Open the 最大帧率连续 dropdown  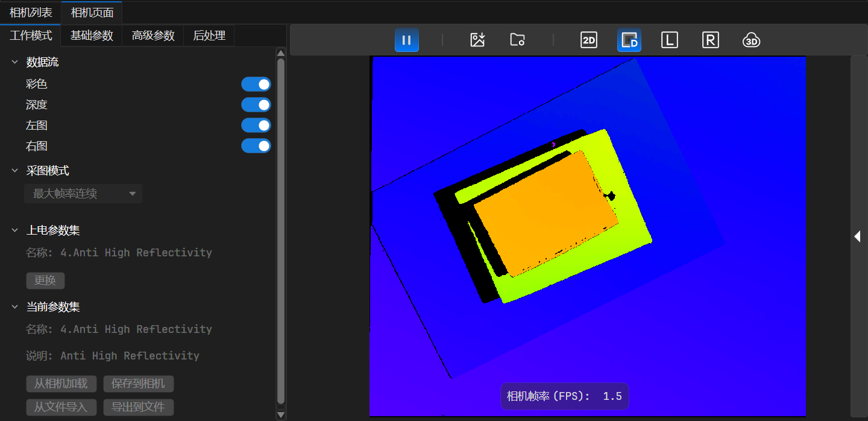[83, 194]
